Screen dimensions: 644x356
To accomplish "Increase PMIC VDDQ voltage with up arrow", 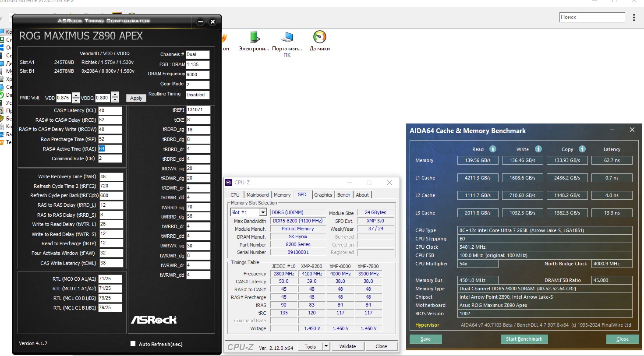I will pos(115,95).
